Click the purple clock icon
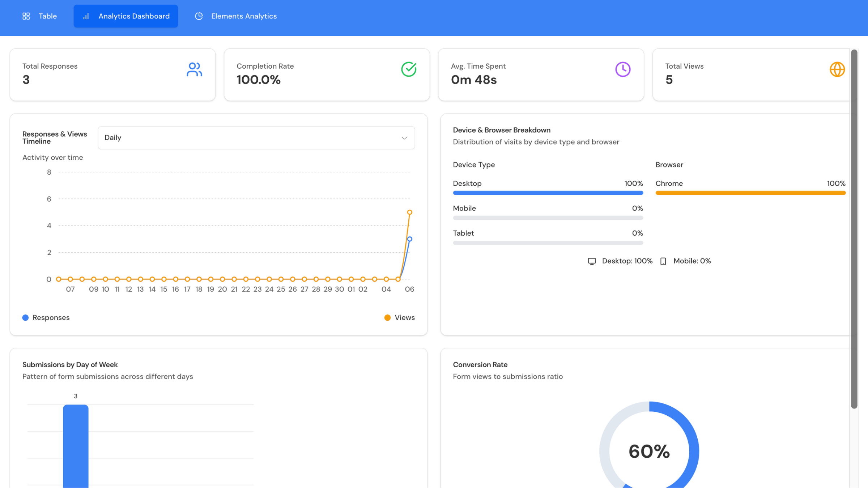Viewport: 868px width, 488px height. (x=623, y=69)
